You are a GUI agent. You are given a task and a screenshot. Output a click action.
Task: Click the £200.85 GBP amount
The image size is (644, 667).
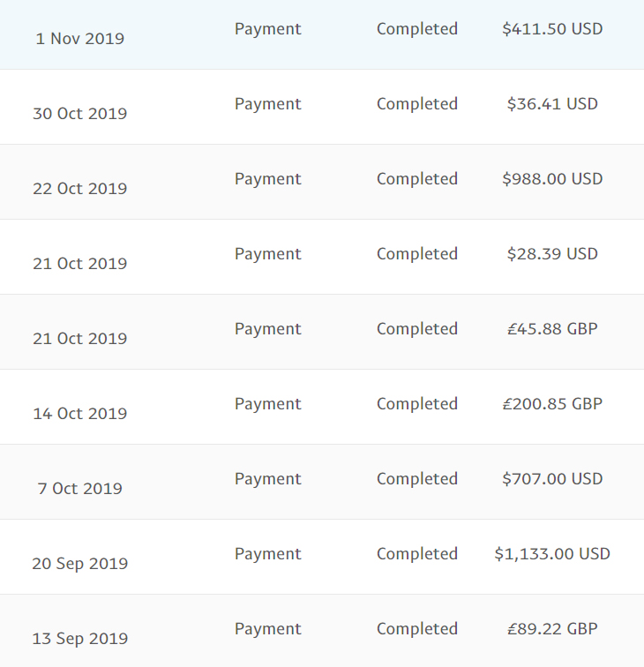[x=552, y=404]
